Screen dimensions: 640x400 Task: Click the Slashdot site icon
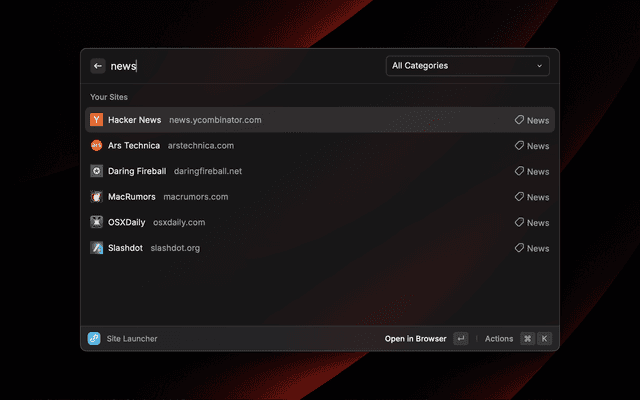point(96,247)
